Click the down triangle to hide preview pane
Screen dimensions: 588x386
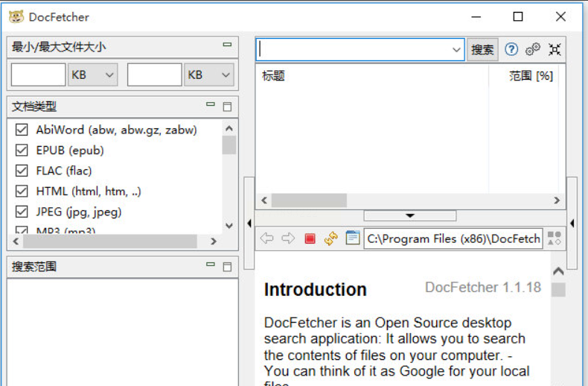(x=410, y=216)
